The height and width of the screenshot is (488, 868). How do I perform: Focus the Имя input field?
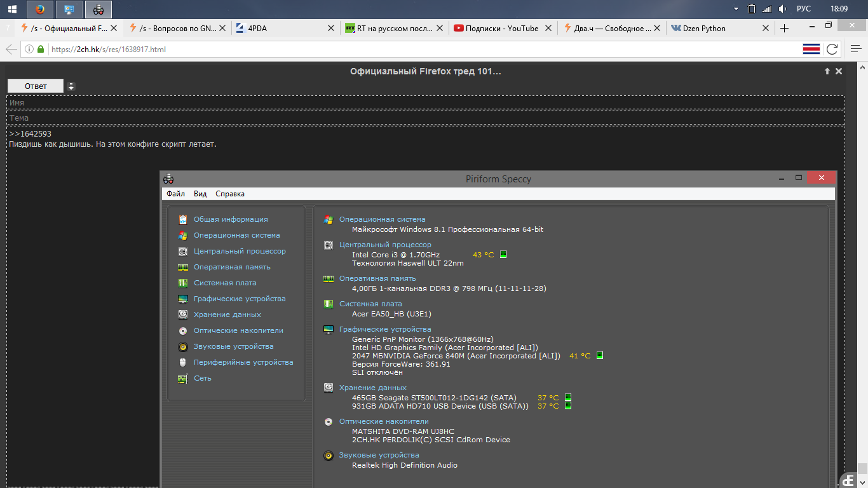click(x=426, y=102)
